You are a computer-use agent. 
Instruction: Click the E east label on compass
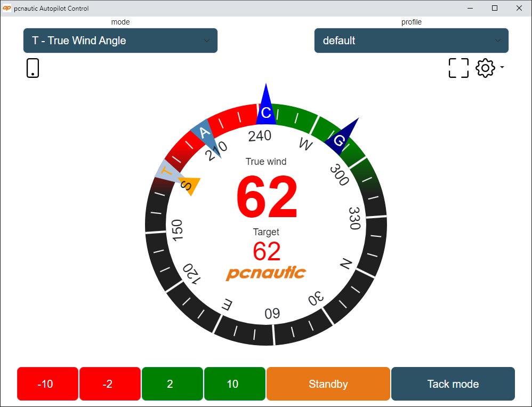click(x=227, y=305)
